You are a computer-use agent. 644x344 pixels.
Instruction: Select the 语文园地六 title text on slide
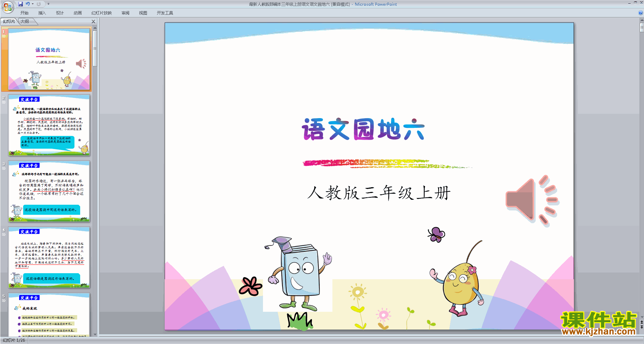[x=363, y=129]
